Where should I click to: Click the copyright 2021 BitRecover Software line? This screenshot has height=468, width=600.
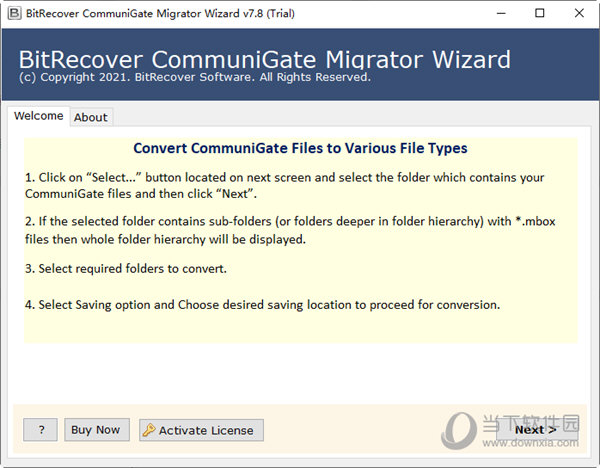click(195, 77)
